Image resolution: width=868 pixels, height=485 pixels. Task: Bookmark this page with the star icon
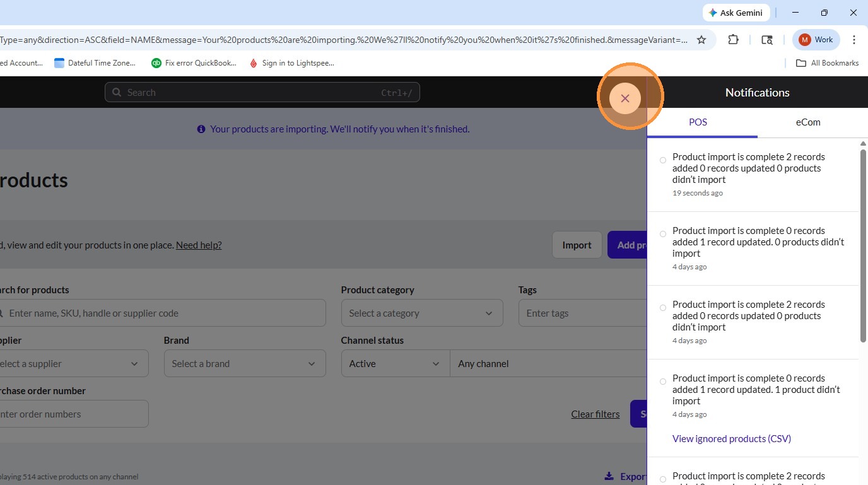701,40
